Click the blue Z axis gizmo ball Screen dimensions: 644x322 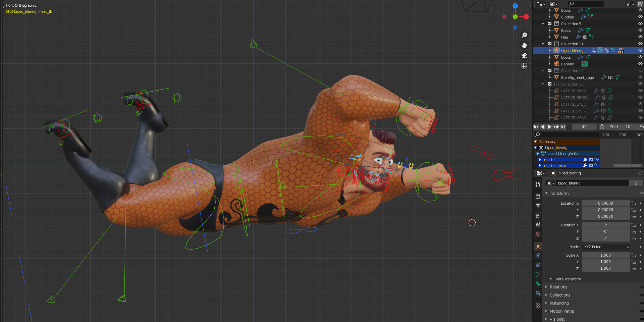pyautogui.click(x=515, y=6)
